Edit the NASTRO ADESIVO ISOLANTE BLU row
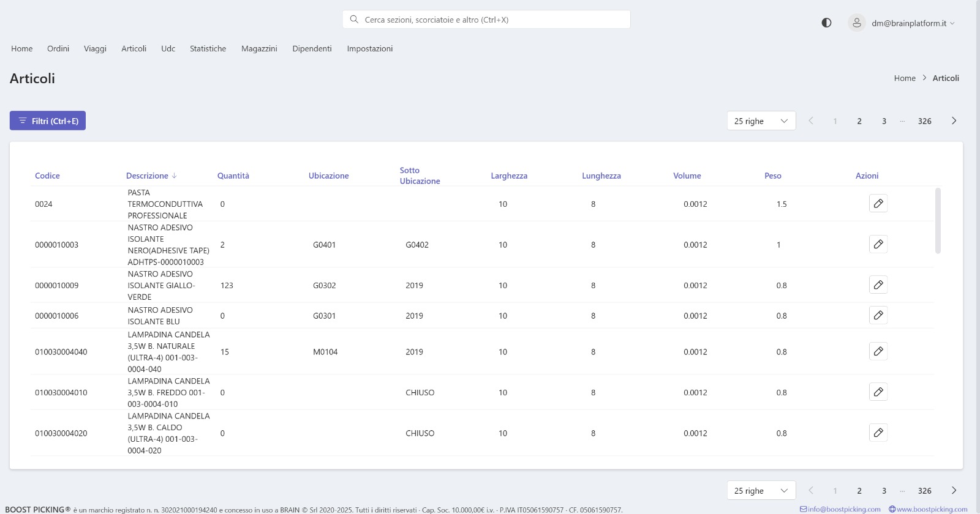The height and width of the screenshot is (514, 980). click(x=878, y=315)
